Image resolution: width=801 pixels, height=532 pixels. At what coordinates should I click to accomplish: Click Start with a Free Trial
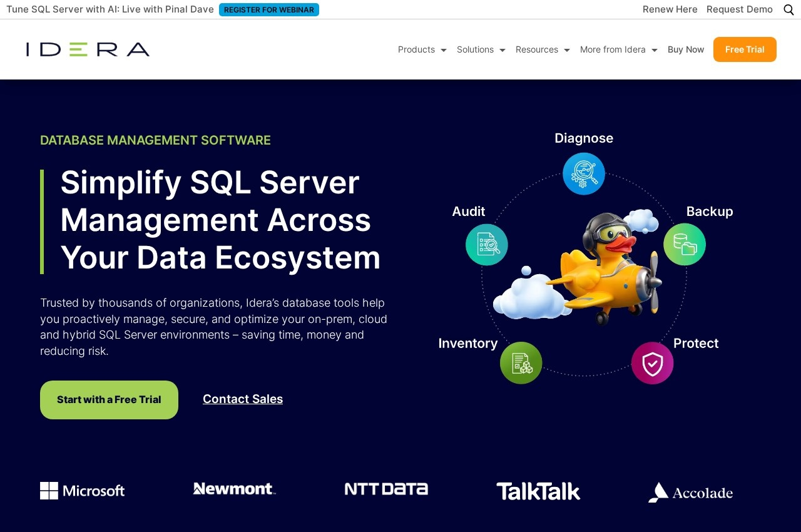click(109, 400)
